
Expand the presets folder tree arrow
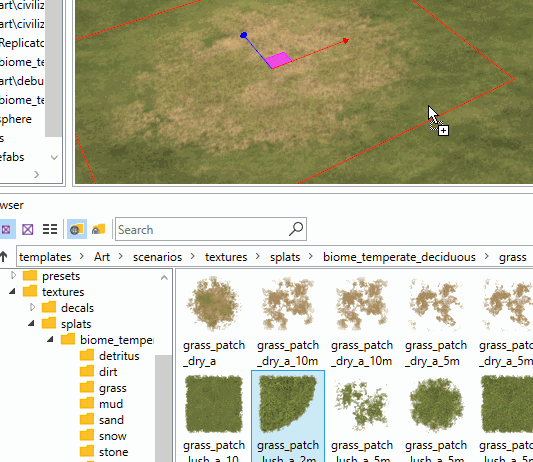[13, 275]
